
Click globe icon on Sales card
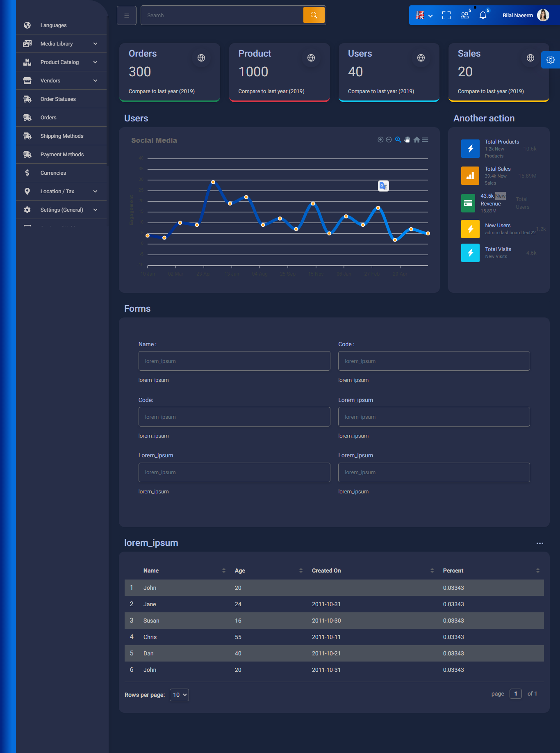click(x=530, y=58)
